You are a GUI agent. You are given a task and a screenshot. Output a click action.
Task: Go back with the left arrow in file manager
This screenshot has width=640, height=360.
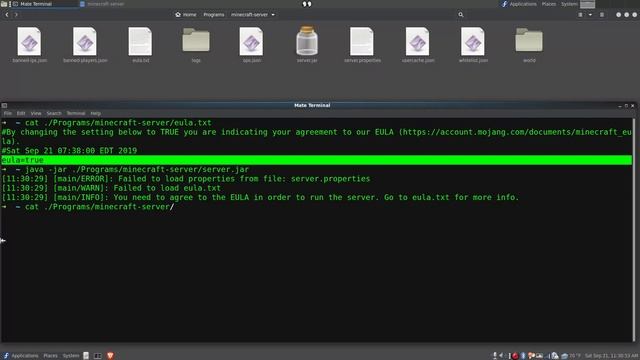pyautogui.click(x=7, y=15)
